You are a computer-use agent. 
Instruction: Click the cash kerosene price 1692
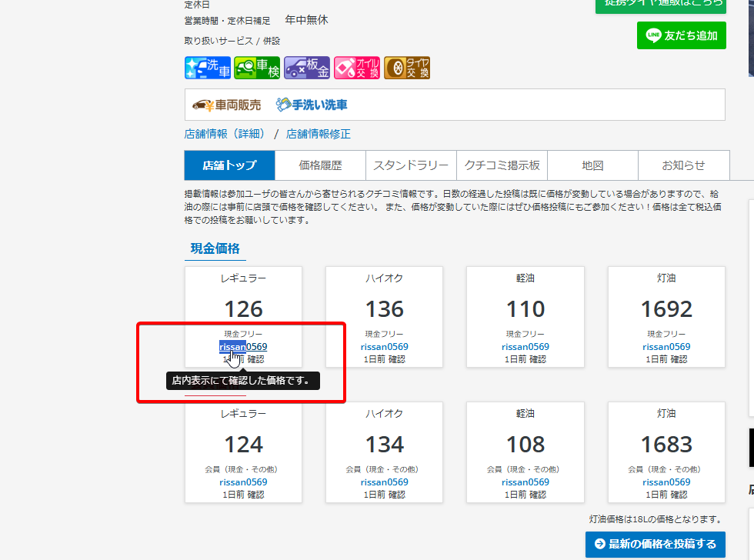pos(666,309)
